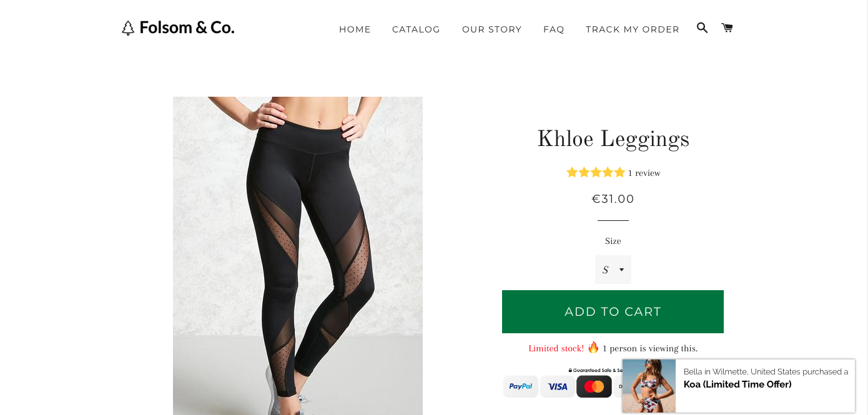Go to the Home menu item
This screenshot has width=868, height=415.
click(x=355, y=29)
